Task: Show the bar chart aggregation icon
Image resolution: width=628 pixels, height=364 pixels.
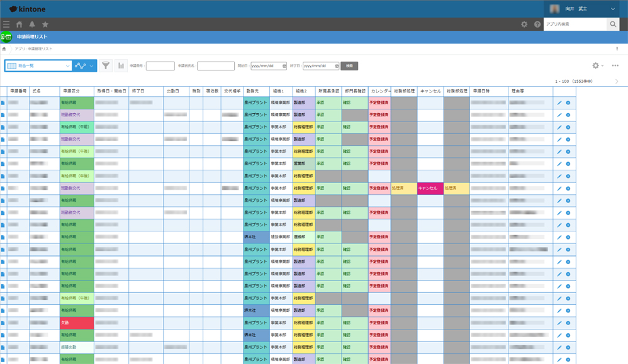Action: pos(121,65)
